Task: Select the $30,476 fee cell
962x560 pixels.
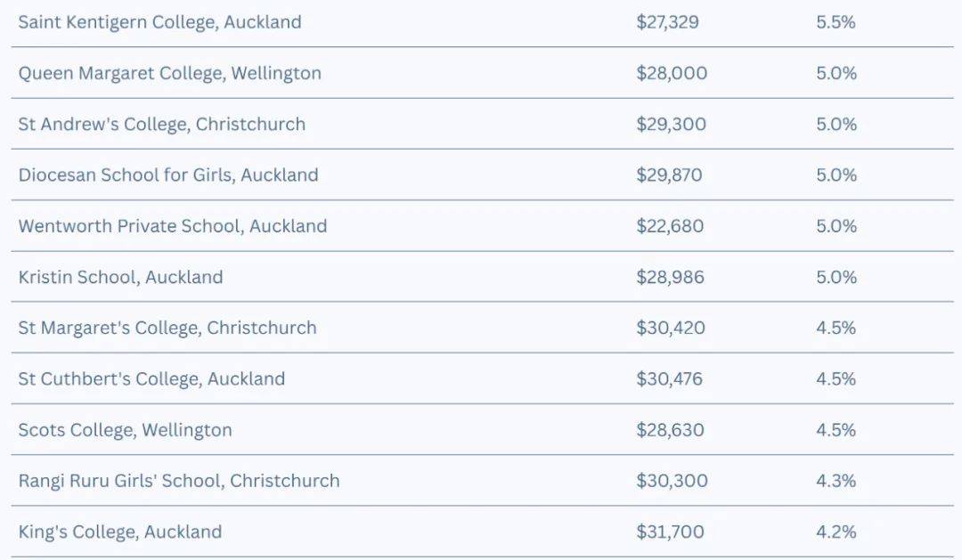Action: click(669, 378)
